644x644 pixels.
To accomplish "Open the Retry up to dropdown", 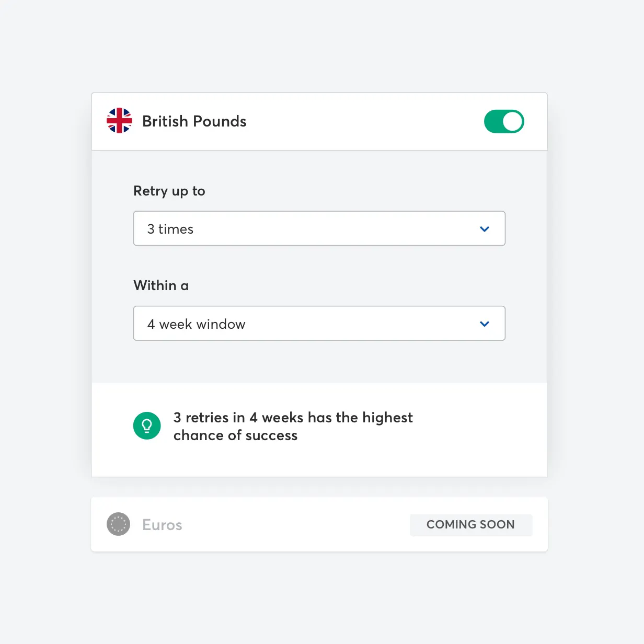I will (x=319, y=228).
